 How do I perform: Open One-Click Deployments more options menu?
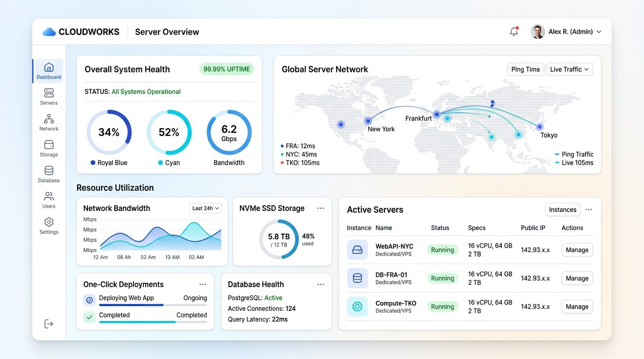pos(203,284)
